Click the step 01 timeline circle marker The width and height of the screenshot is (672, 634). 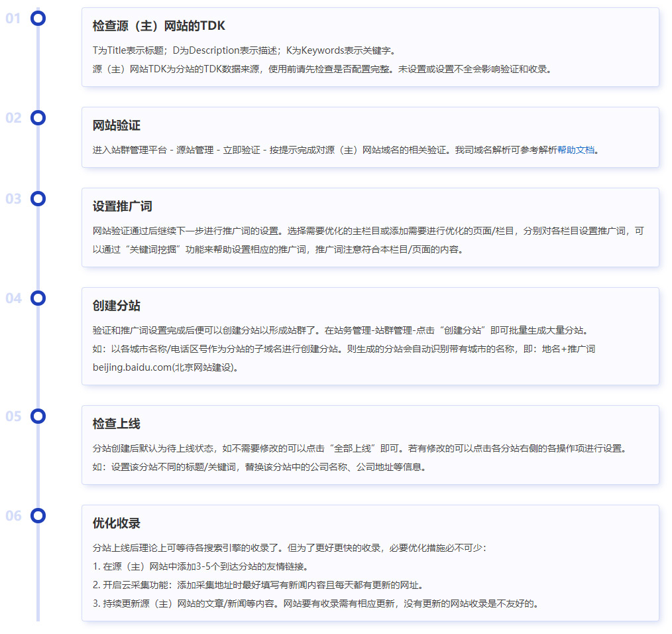click(38, 19)
